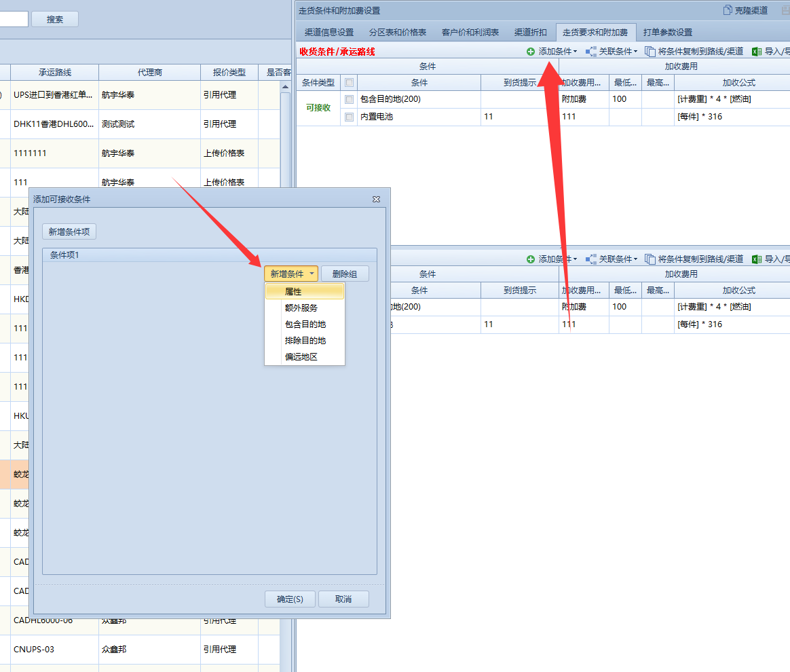The width and height of the screenshot is (790, 672).
Task: Click green plus 添加条件 icon in lower toolbar
Action: tap(531, 259)
